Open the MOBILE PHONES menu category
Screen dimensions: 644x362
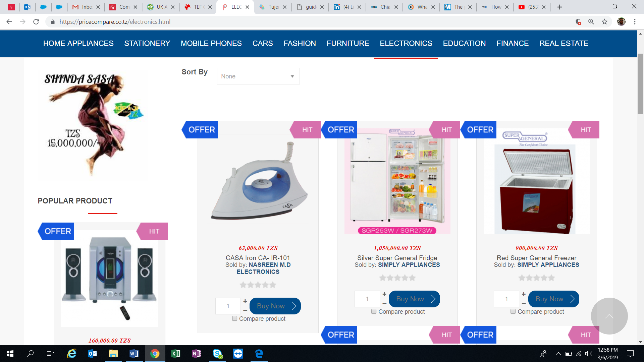pos(211,44)
